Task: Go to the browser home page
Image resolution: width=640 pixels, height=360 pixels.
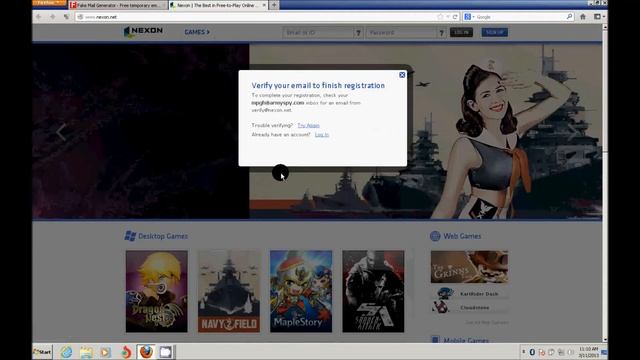Action: (583, 17)
